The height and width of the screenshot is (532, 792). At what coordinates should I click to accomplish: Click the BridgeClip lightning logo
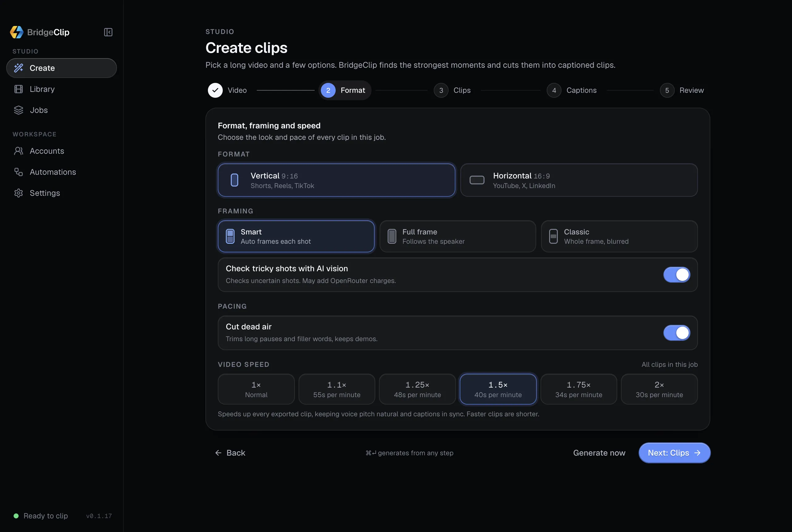coord(17,32)
